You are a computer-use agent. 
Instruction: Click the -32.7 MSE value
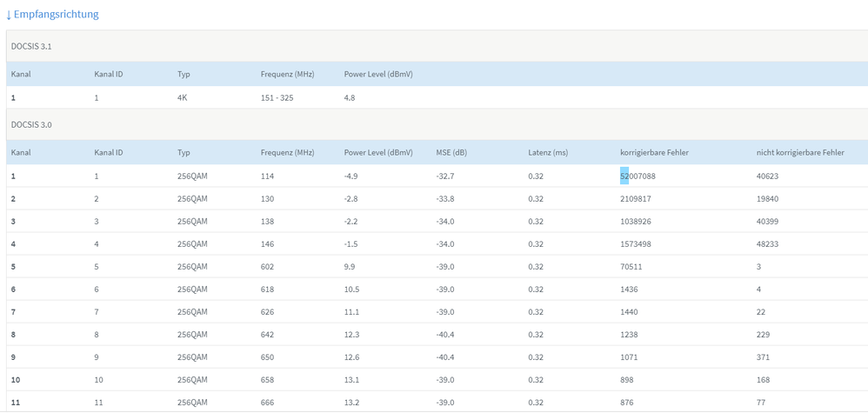pos(445,176)
